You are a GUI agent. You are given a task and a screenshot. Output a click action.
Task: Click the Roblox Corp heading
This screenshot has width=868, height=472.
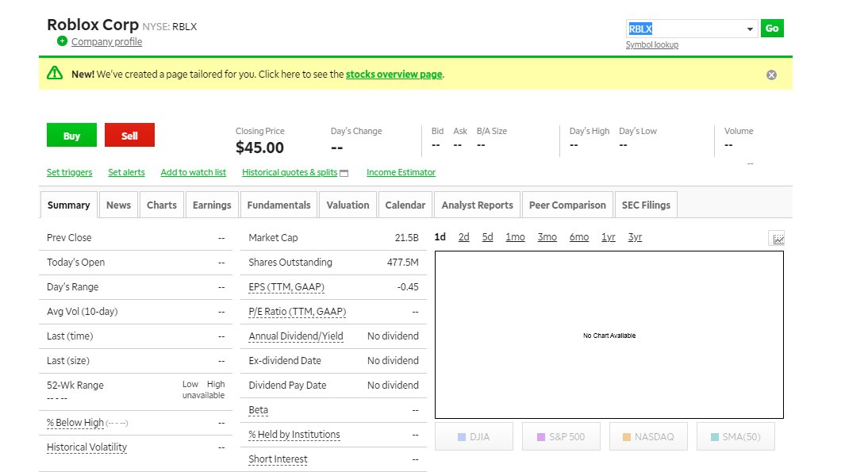(x=93, y=25)
